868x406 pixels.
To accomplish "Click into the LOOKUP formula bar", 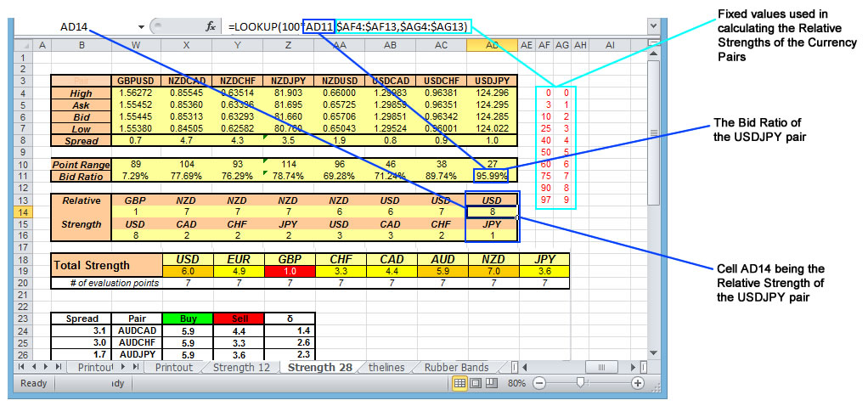I will coord(433,26).
